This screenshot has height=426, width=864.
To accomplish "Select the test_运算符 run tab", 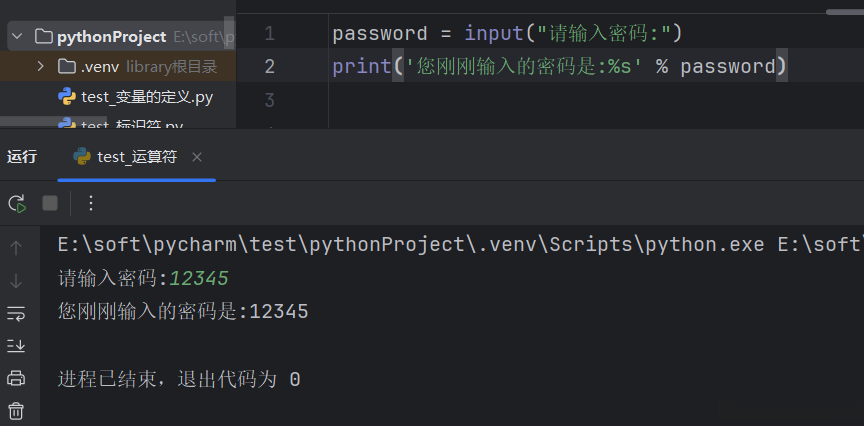I will tap(136, 157).
